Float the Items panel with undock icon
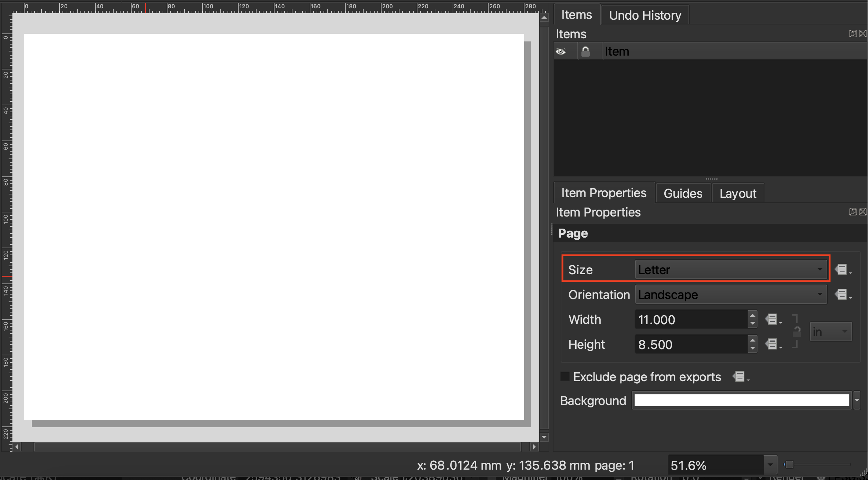Viewport: 868px width, 480px height. click(x=852, y=33)
